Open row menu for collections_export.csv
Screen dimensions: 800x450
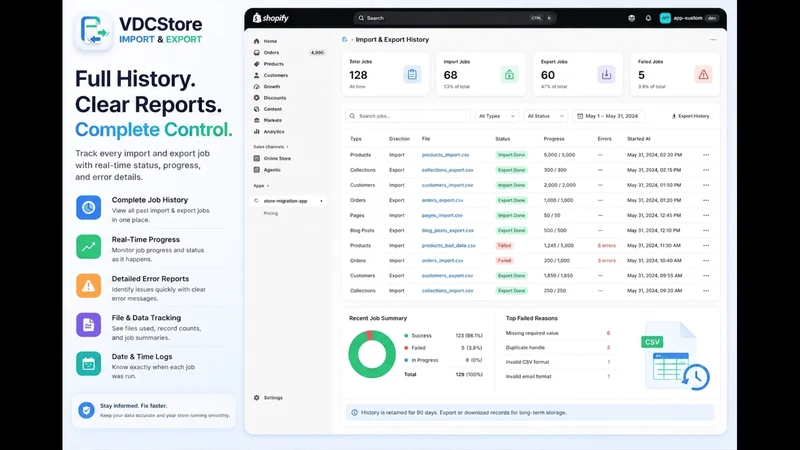tap(706, 170)
